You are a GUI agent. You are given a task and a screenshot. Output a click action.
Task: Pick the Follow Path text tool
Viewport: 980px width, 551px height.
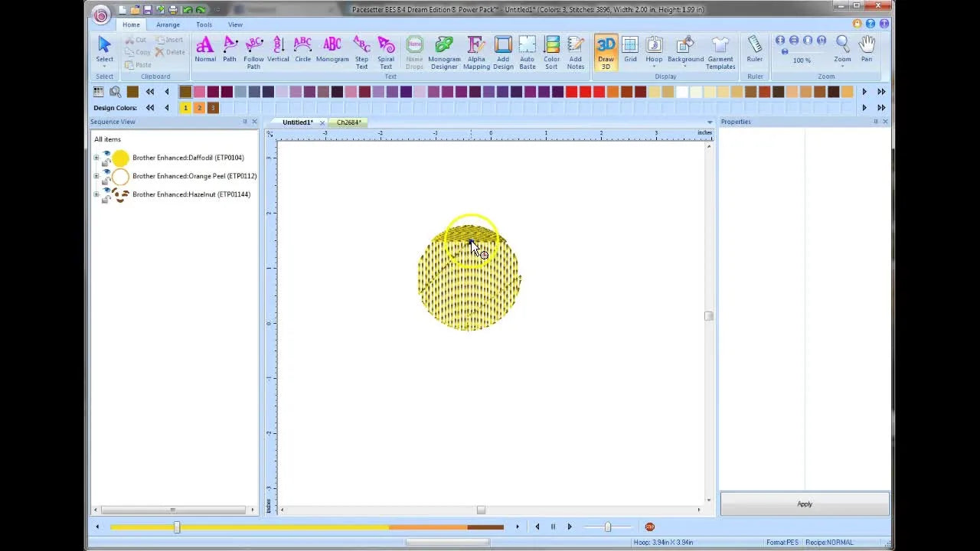coord(253,53)
